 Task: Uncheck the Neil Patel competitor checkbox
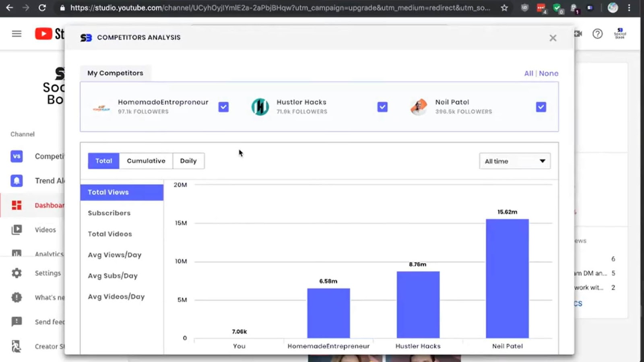[x=541, y=107]
